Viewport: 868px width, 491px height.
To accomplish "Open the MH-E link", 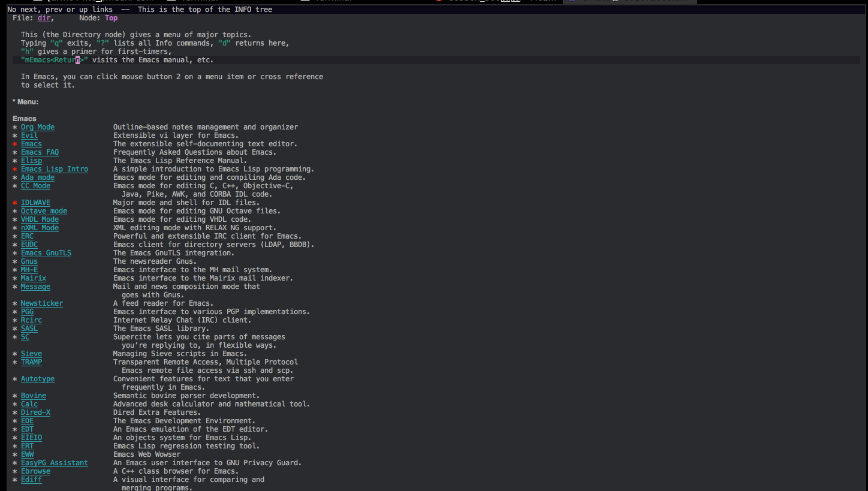I will [29, 270].
